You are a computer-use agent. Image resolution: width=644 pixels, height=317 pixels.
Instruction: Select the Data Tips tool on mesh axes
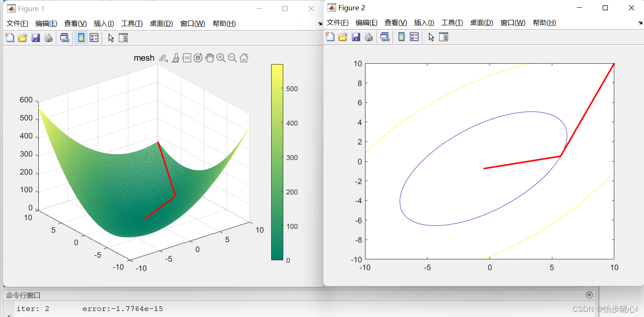[187, 58]
